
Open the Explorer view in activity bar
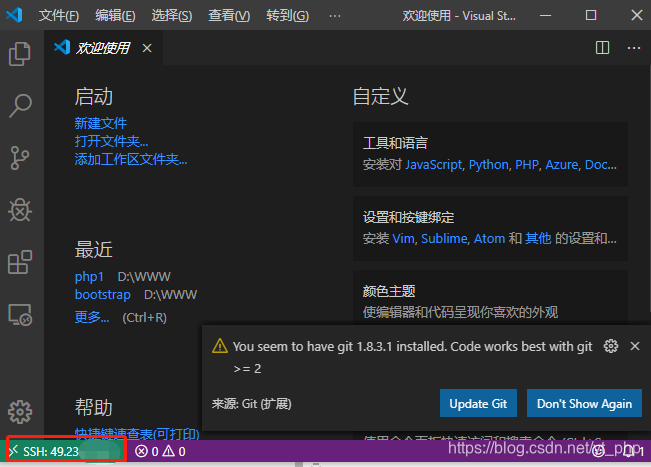coord(20,54)
